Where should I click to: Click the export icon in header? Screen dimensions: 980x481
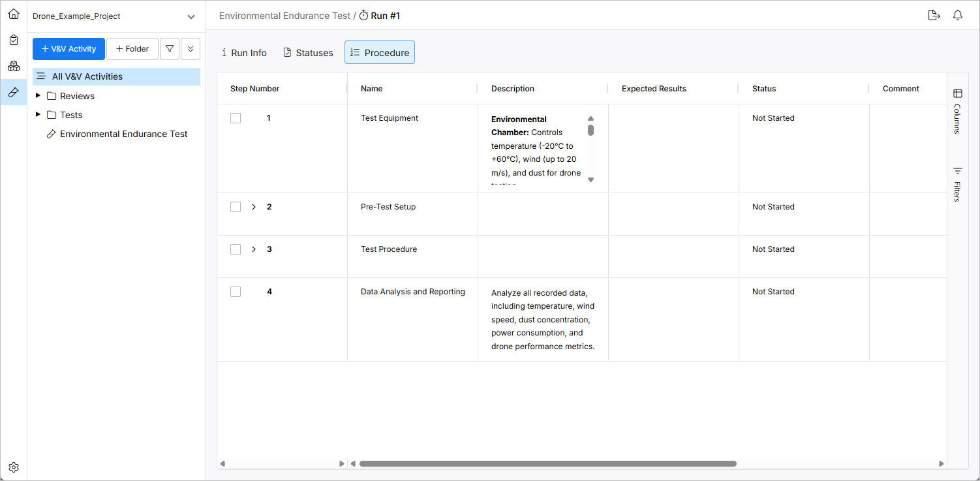934,16
